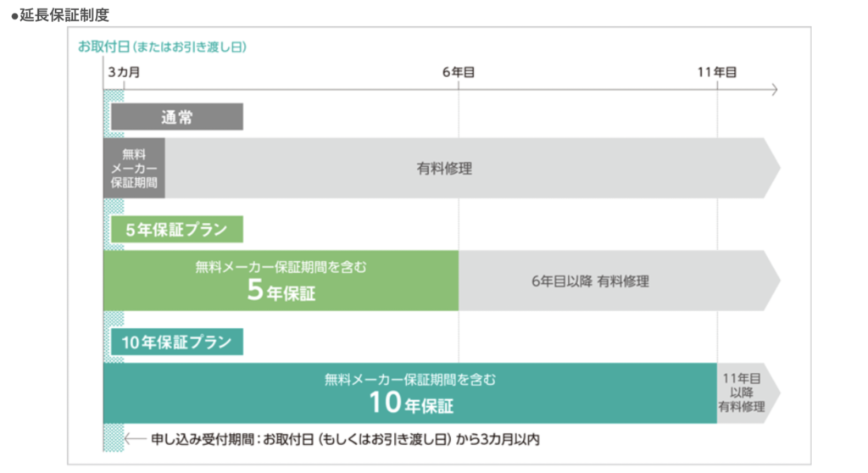
Task: Click the arrowhead at the timeline's end
Action: (774, 89)
